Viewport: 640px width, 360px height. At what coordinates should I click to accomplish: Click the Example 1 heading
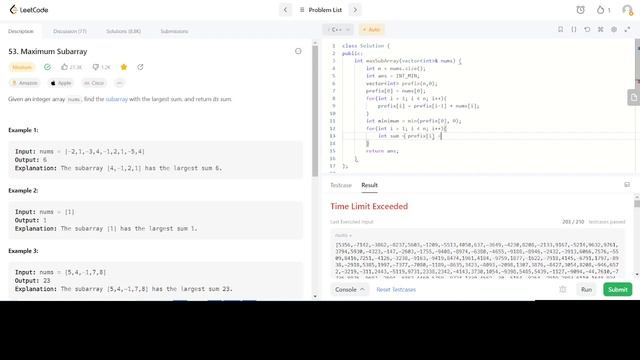(x=23, y=130)
